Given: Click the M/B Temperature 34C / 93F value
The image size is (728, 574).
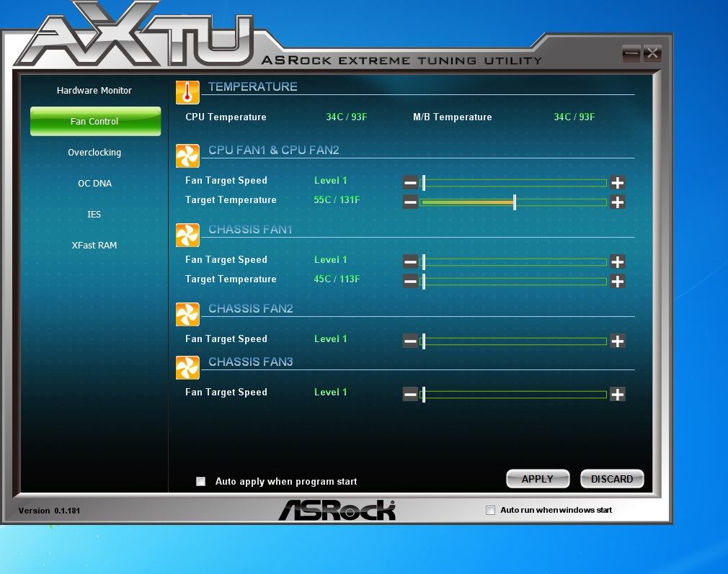Looking at the screenshot, I should point(574,117).
